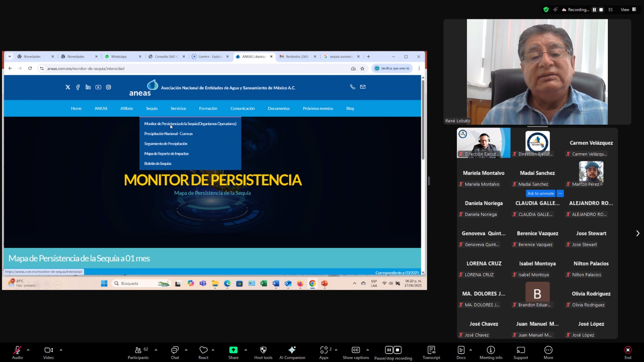
Task: Open Docs in Zoom toolbar
Action: [x=461, y=352]
